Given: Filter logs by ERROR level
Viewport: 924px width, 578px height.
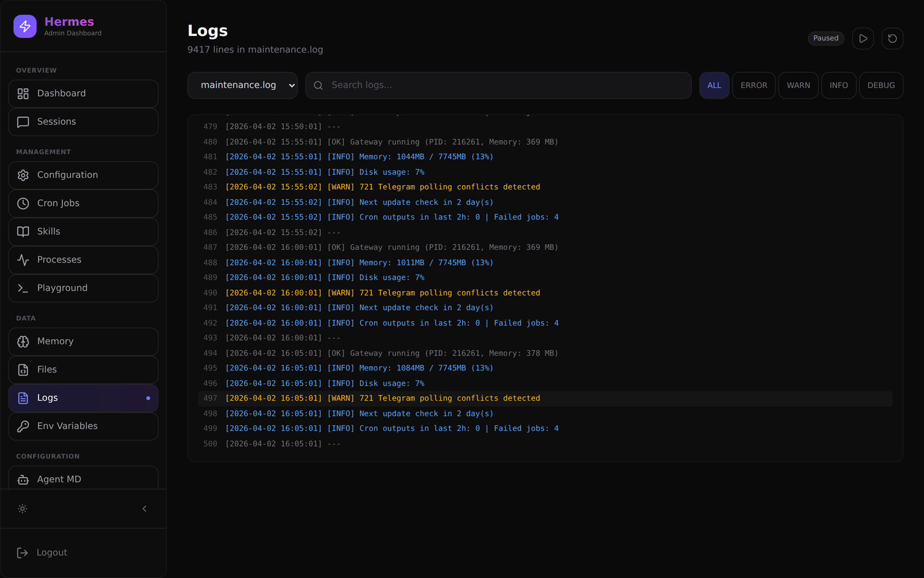Looking at the screenshot, I should tap(754, 85).
